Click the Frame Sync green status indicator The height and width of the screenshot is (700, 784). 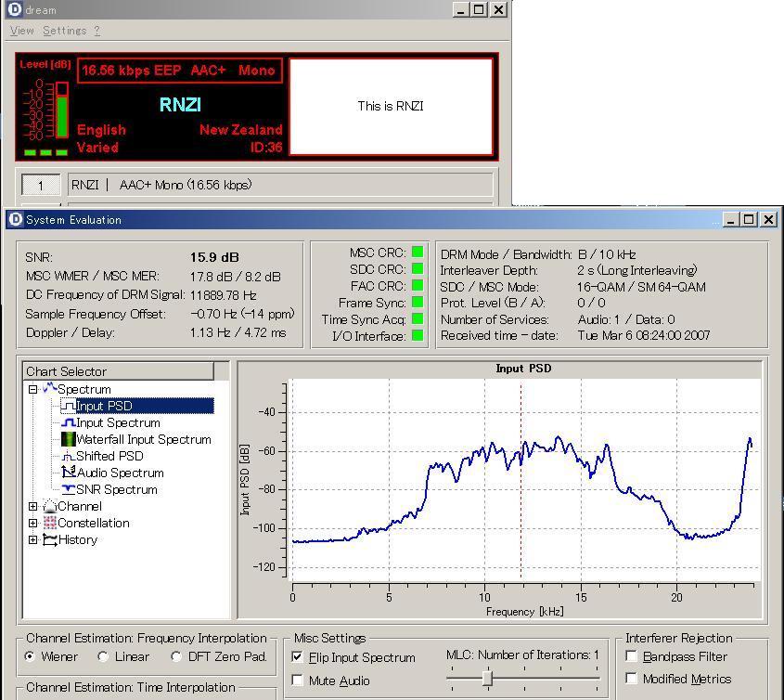tap(418, 303)
